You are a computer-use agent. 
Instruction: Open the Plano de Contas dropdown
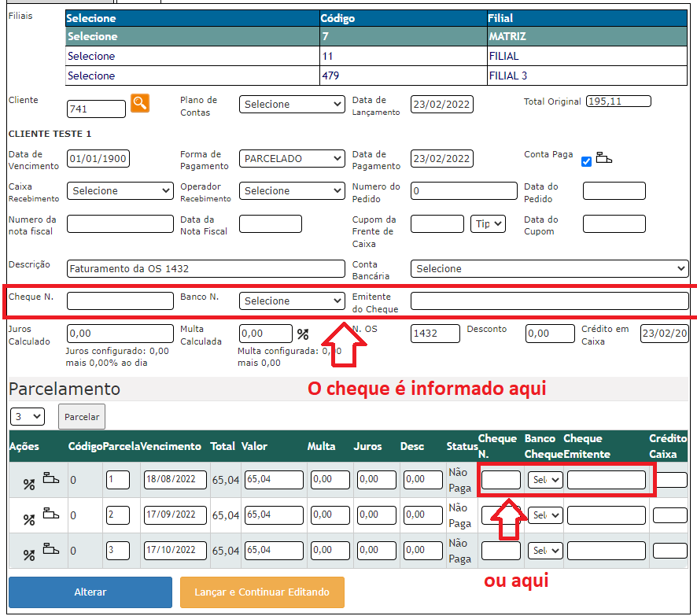[292, 105]
